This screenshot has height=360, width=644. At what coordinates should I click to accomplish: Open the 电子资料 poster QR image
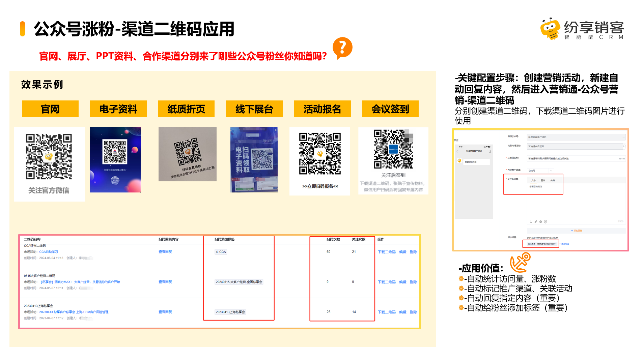point(115,159)
